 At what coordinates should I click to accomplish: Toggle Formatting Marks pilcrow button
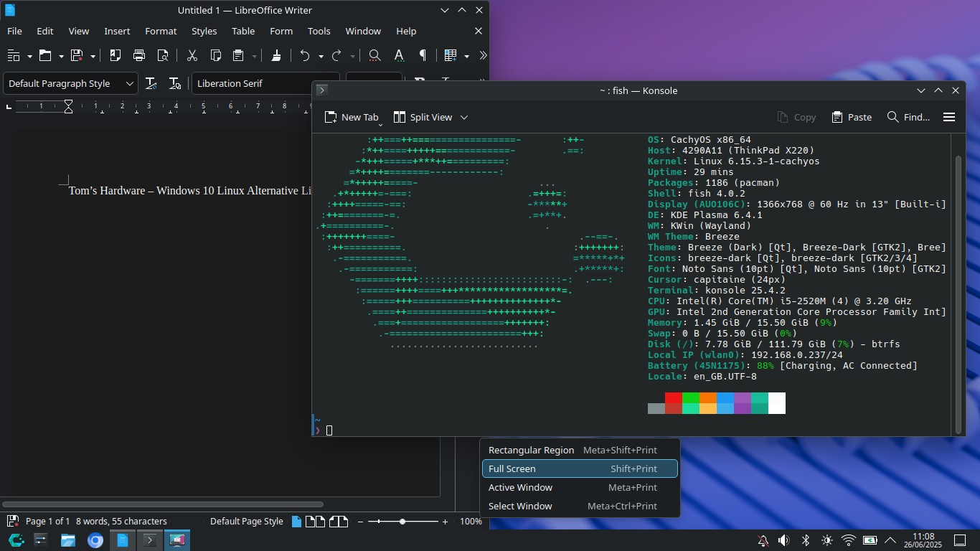click(423, 55)
